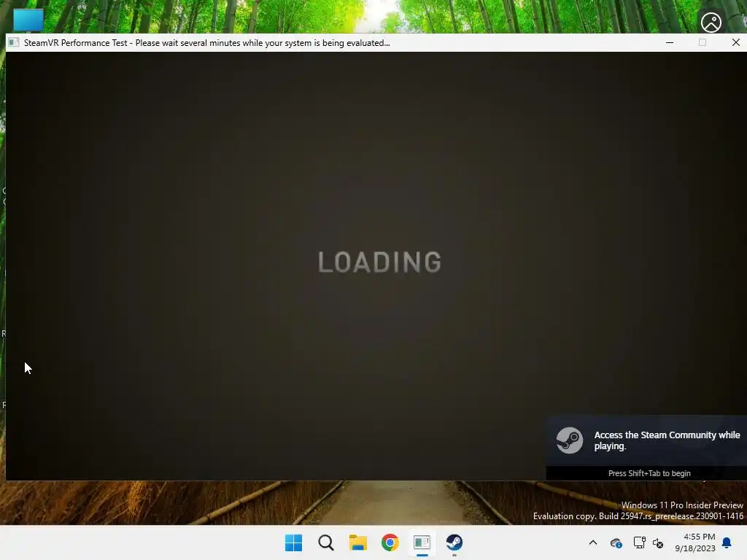
Task: Select SteamVR Performance Test taskbar icon
Action: pos(422,542)
